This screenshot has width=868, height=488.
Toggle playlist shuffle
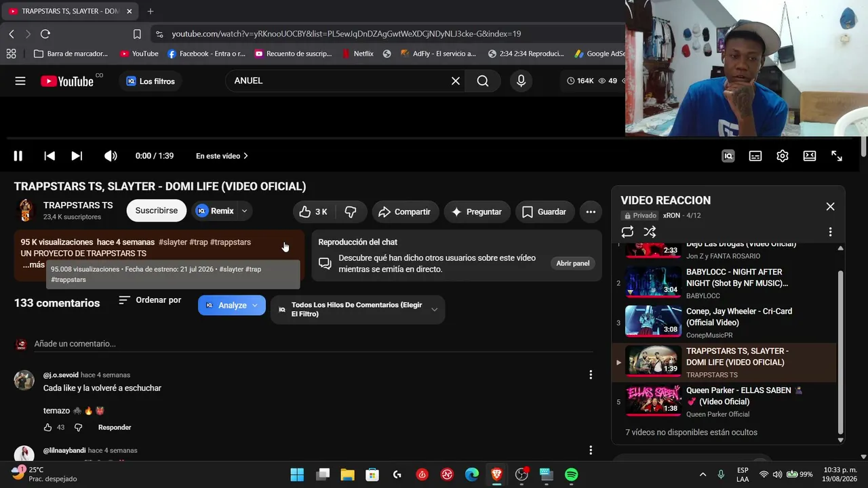click(x=650, y=232)
